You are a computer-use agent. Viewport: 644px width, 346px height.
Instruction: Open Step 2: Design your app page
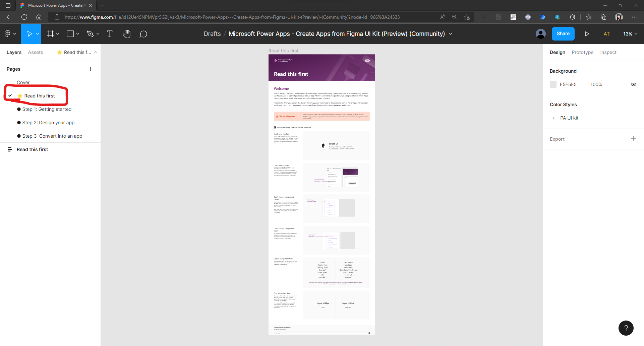48,123
